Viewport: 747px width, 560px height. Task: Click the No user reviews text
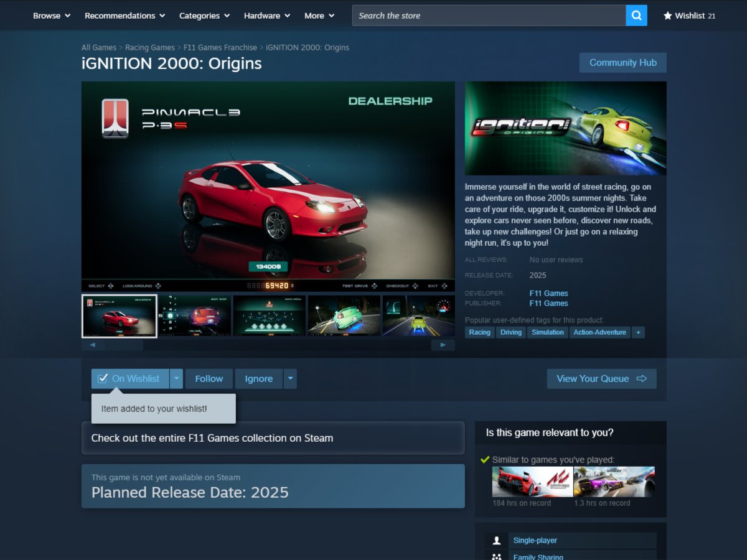click(557, 259)
